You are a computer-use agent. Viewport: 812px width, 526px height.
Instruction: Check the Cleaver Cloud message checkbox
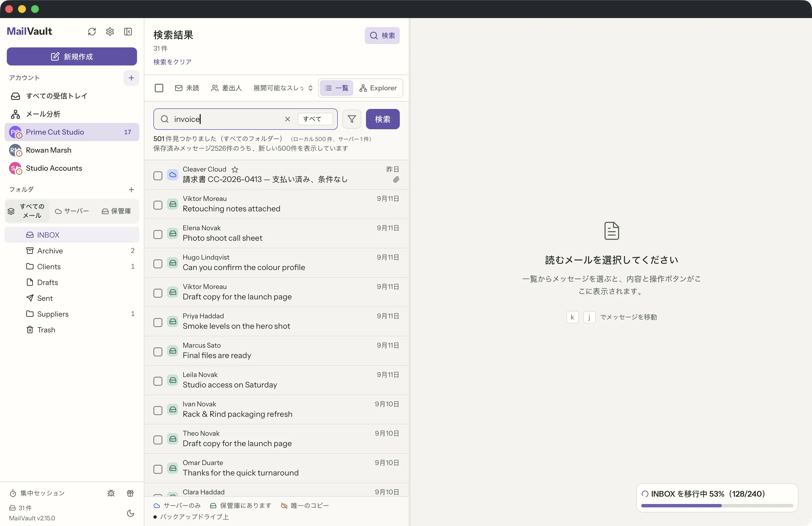click(x=158, y=176)
